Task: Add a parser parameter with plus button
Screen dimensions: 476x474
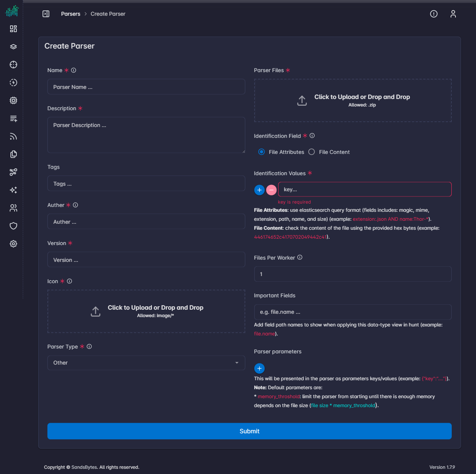Action: click(x=259, y=369)
